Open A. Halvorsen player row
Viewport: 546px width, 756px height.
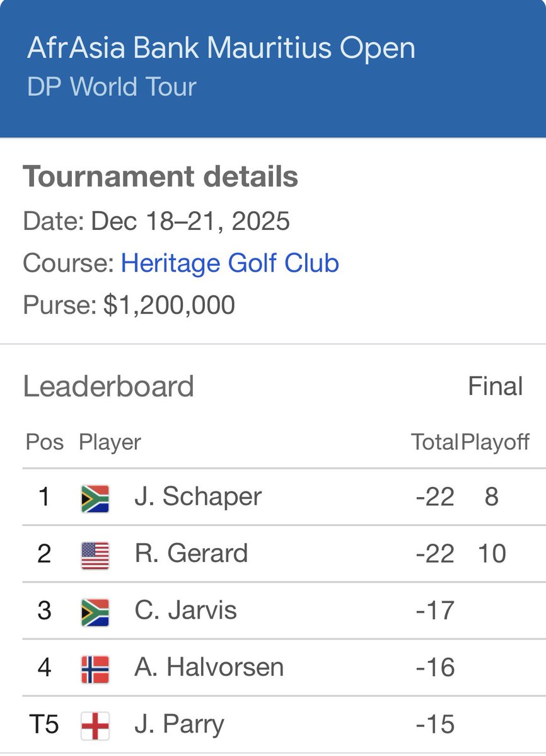tap(284, 668)
